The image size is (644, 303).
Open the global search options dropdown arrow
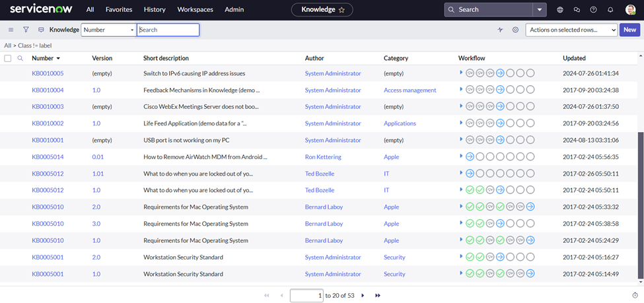coord(540,10)
